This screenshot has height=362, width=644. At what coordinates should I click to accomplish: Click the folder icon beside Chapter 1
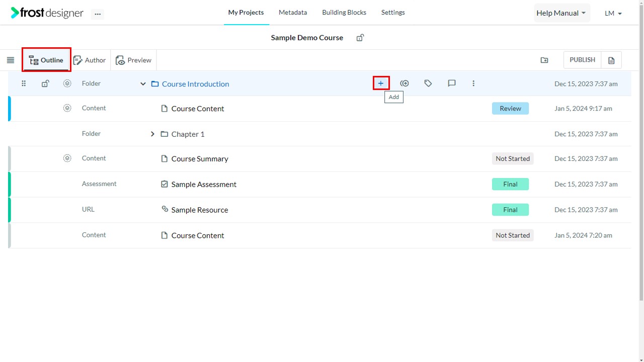coord(164,134)
